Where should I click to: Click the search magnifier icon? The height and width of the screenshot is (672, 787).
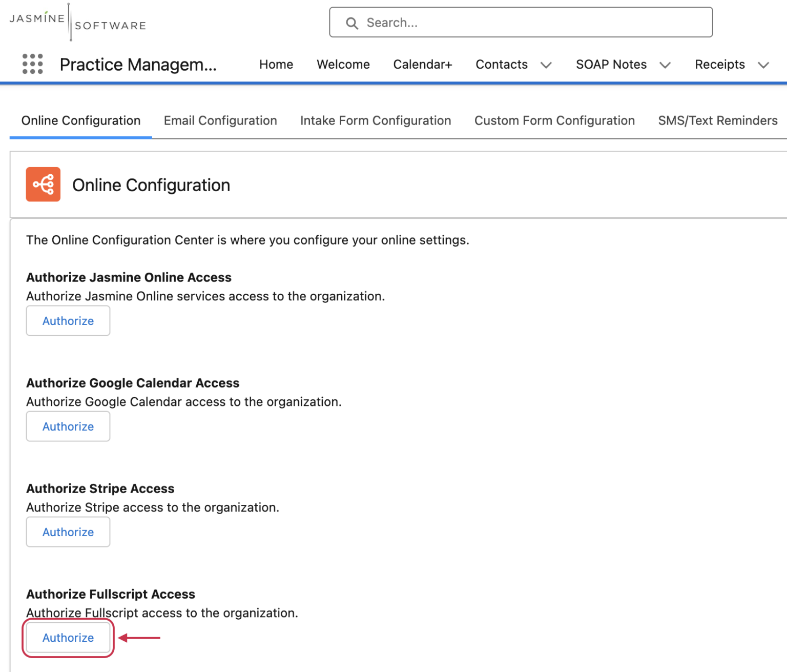(352, 23)
